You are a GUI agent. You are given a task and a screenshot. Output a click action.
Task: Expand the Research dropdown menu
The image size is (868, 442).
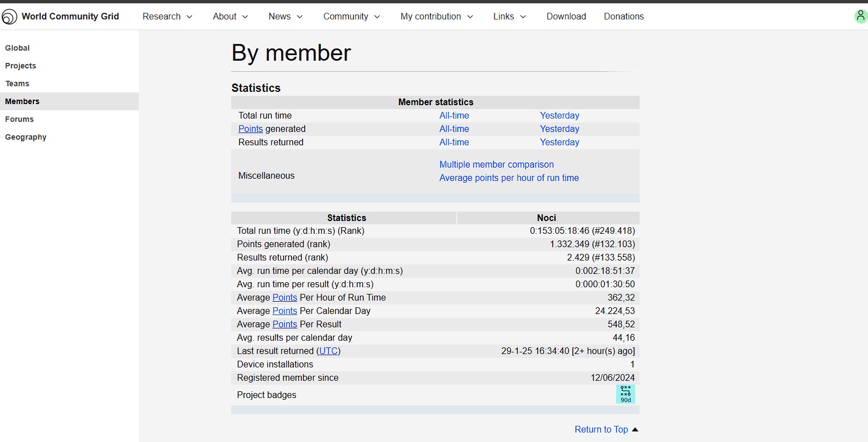coord(167,17)
